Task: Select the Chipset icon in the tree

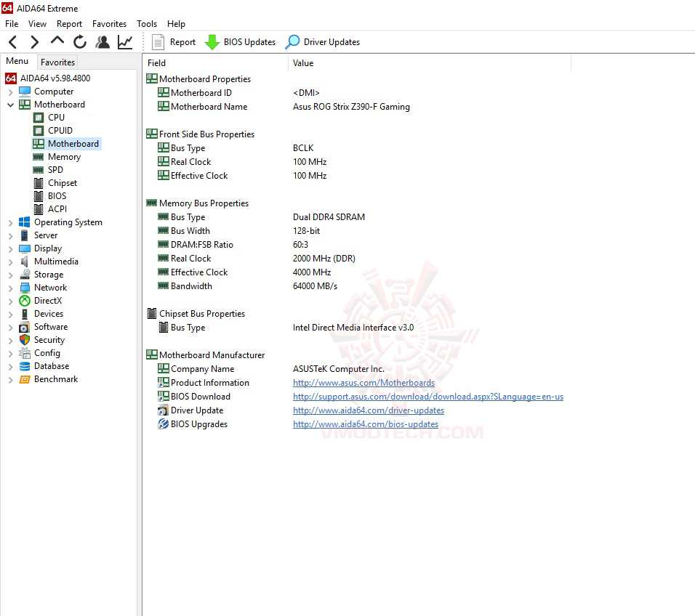Action: pos(39,183)
